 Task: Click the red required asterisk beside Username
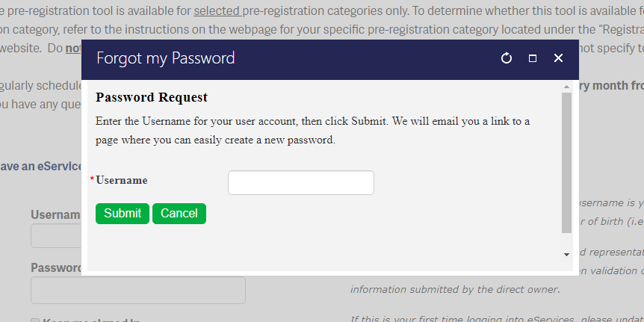click(x=92, y=179)
